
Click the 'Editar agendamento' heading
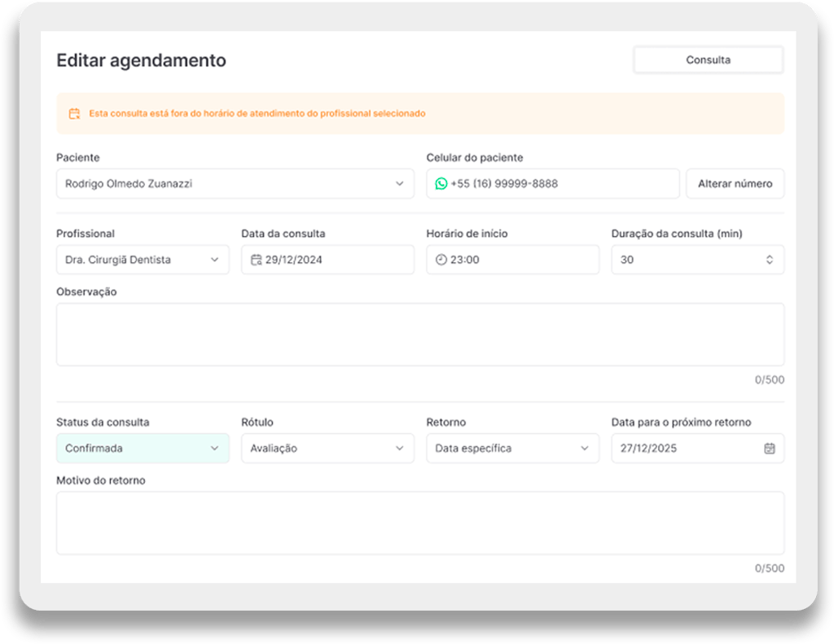click(141, 60)
